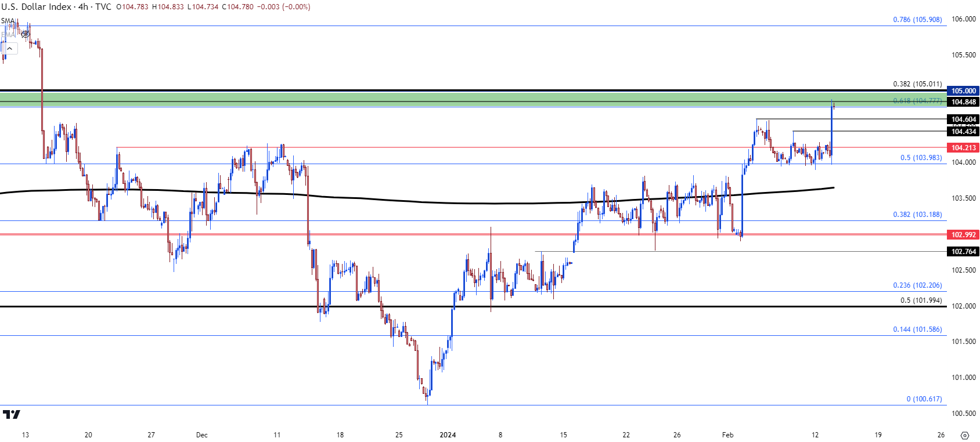Select Fibonacci label 0.382 (103.188)
The width and height of the screenshot is (980, 442).
pyautogui.click(x=917, y=215)
